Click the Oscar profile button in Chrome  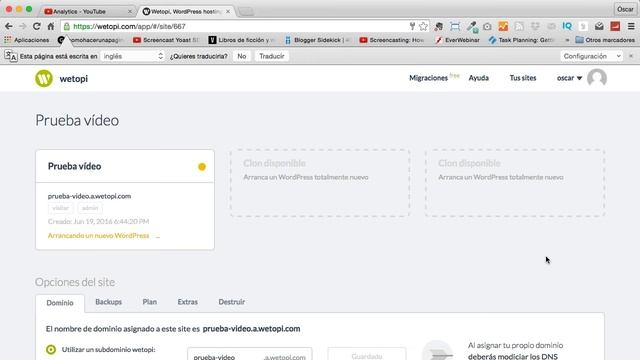(625, 9)
